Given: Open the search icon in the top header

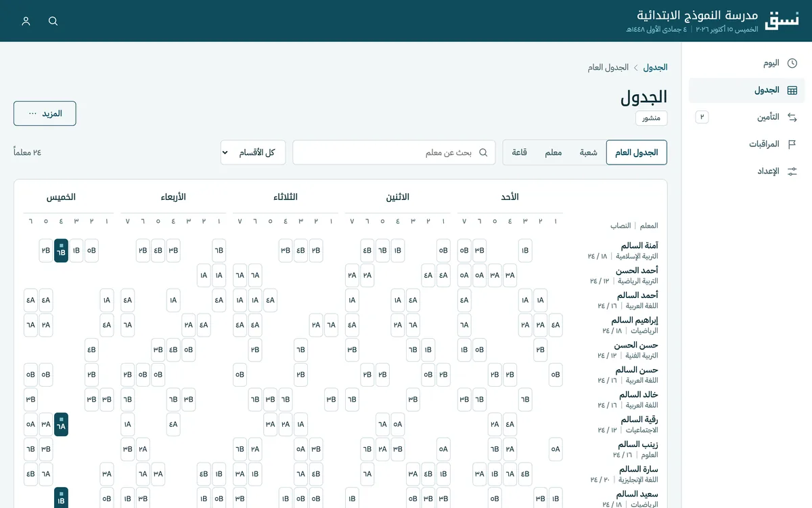Looking at the screenshot, I should (x=53, y=21).
